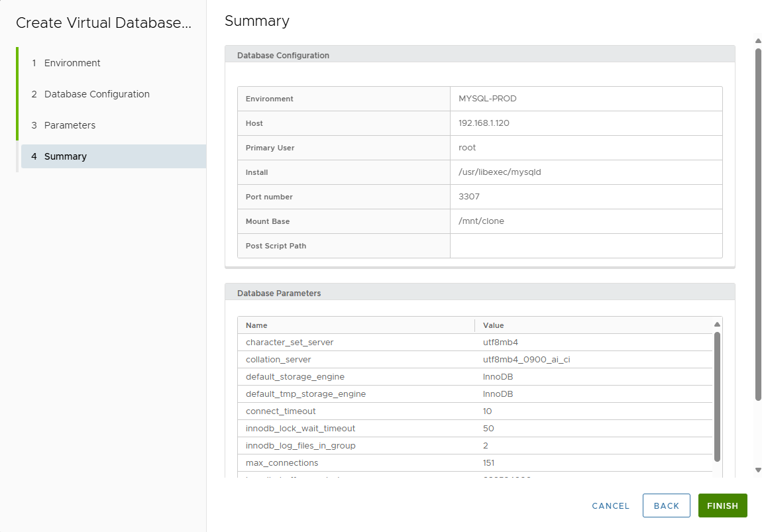Sort by the Name column header
Image resolution: width=762 pixels, height=532 pixels.
pos(256,325)
